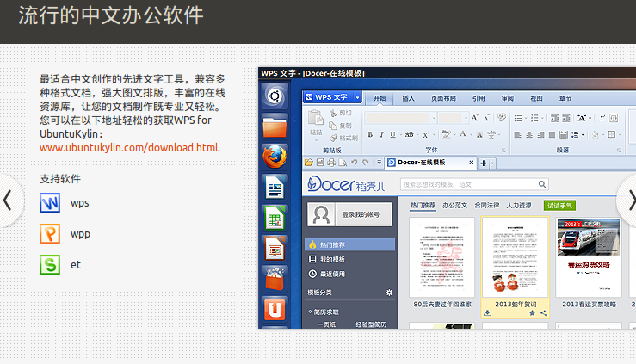Image resolution: width=636 pixels, height=364 pixels.
Task: Open the LibreOffice Impress launcher icon
Action: coord(275,248)
